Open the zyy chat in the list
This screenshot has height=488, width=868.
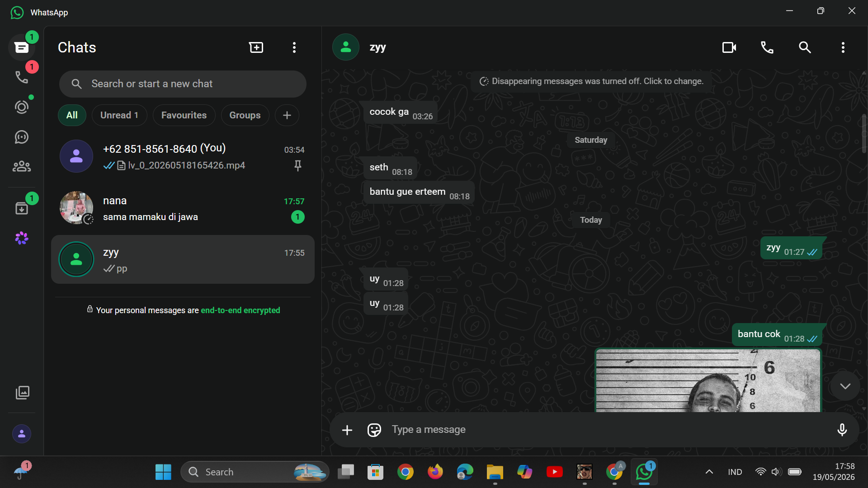[x=183, y=259]
